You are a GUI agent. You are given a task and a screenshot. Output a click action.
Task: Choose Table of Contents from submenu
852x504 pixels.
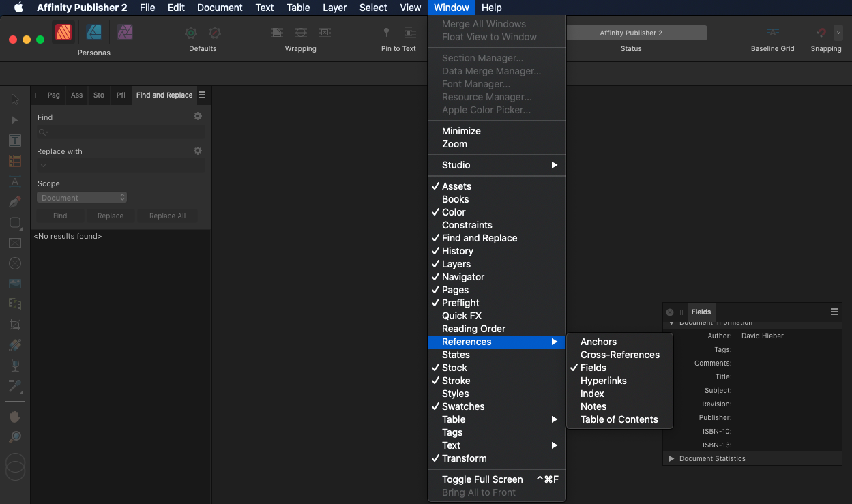click(x=619, y=419)
